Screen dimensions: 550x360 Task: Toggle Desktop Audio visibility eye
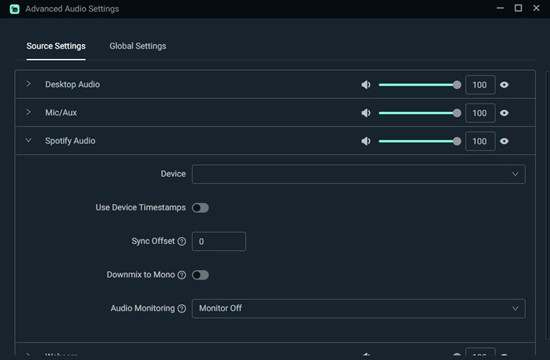[504, 85]
